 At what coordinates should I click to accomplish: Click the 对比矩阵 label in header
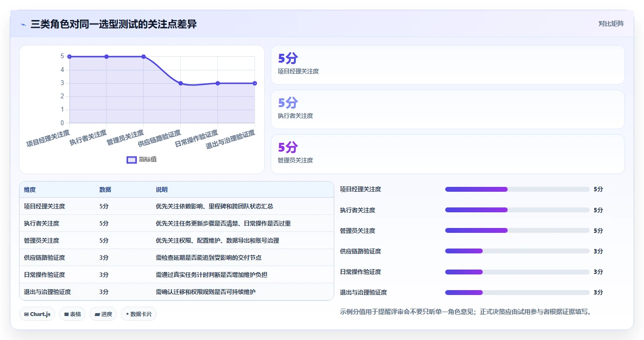tap(611, 23)
